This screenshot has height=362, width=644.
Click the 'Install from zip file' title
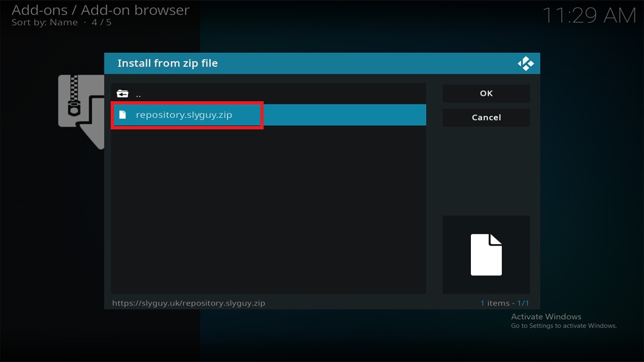(x=168, y=63)
